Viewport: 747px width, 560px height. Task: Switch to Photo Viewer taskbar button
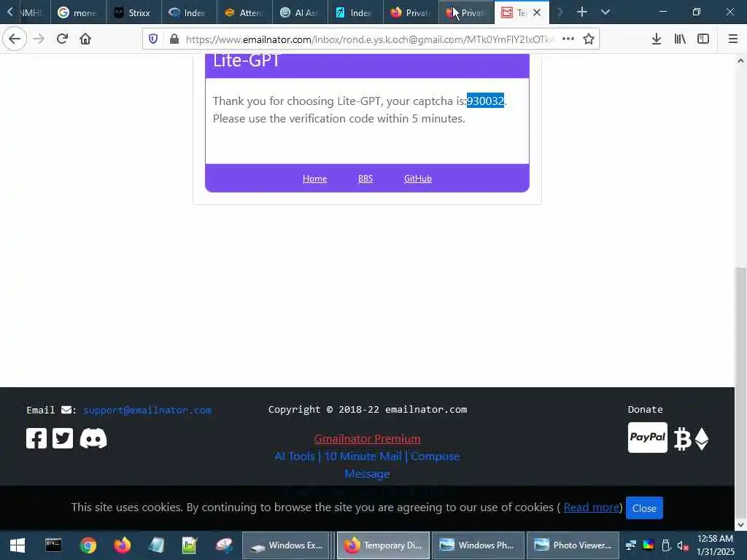(573, 545)
